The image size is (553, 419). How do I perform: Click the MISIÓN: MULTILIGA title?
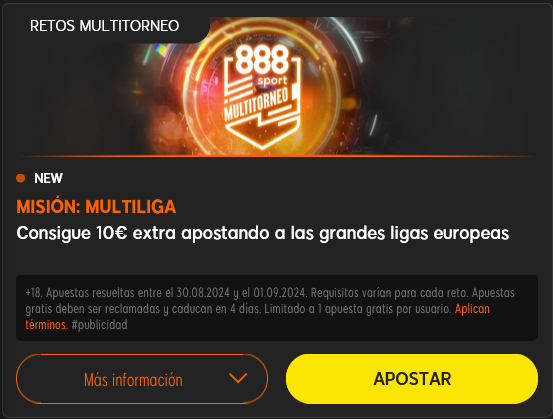click(x=96, y=207)
